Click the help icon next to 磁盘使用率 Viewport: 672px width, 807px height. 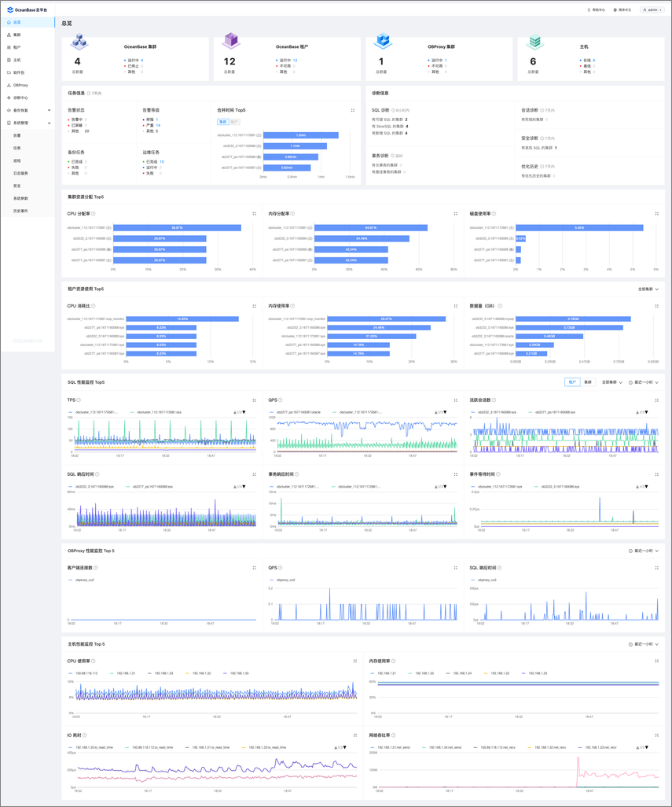(494, 214)
